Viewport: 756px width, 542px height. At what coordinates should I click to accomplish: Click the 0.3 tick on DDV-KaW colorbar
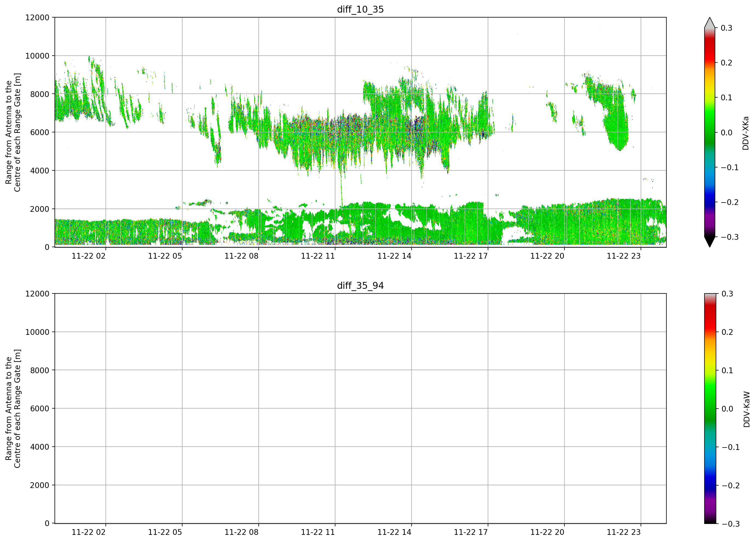(727, 294)
